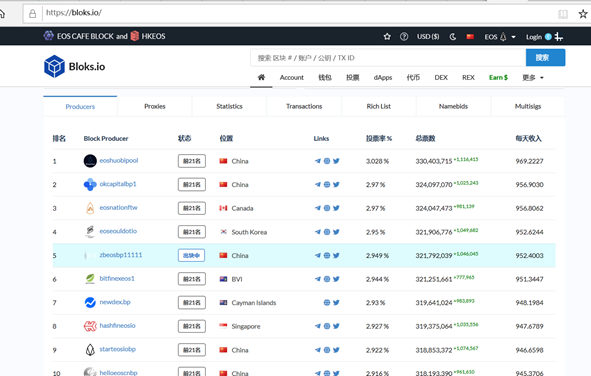The width and height of the screenshot is (591, 376).
Task: Open the eoseouldotio producer link
Action: (x=118, y=231)
